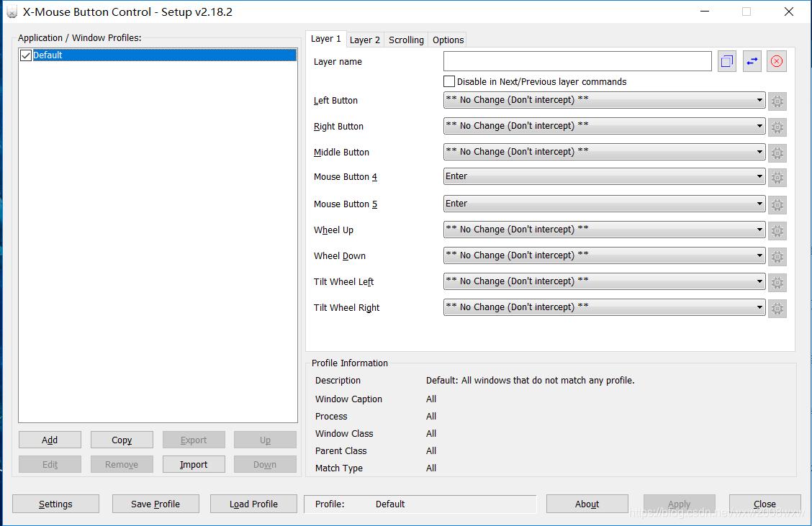Open the gear settings for Tilt Wheel Right
Image resolution: width=812 pixels, height=526 pixels.
tap(777, 309)
